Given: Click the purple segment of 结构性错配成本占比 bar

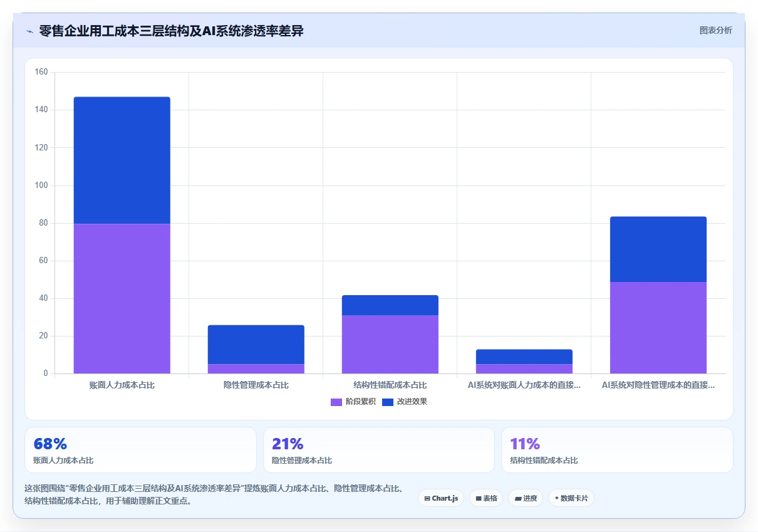Looking at the screenshot, I should coord(390,344).
